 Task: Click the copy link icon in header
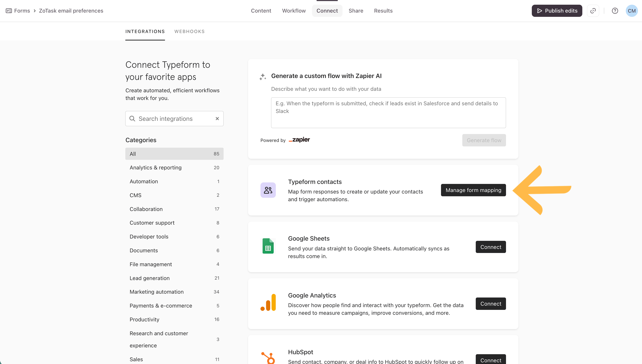593,11
